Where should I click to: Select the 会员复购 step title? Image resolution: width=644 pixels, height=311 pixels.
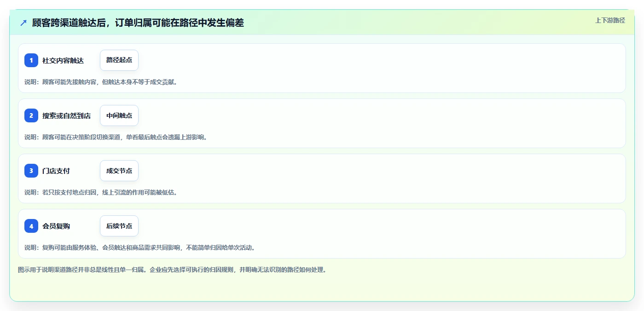(x=56, y=226)
